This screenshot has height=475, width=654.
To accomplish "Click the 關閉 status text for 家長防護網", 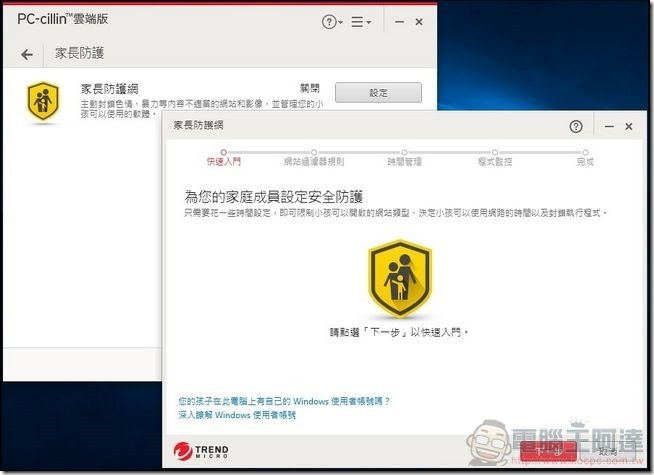I will [310, 88].
